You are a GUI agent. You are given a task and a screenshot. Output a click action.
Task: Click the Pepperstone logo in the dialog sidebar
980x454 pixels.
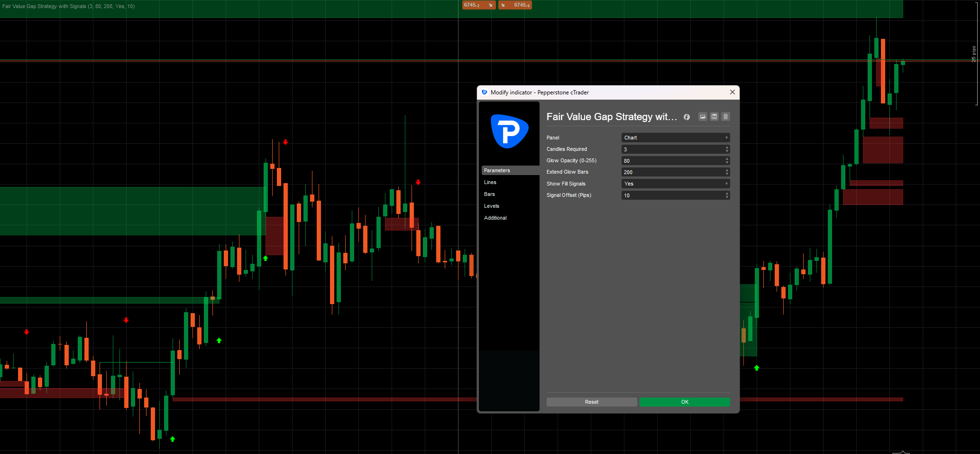tap(510, 131)
